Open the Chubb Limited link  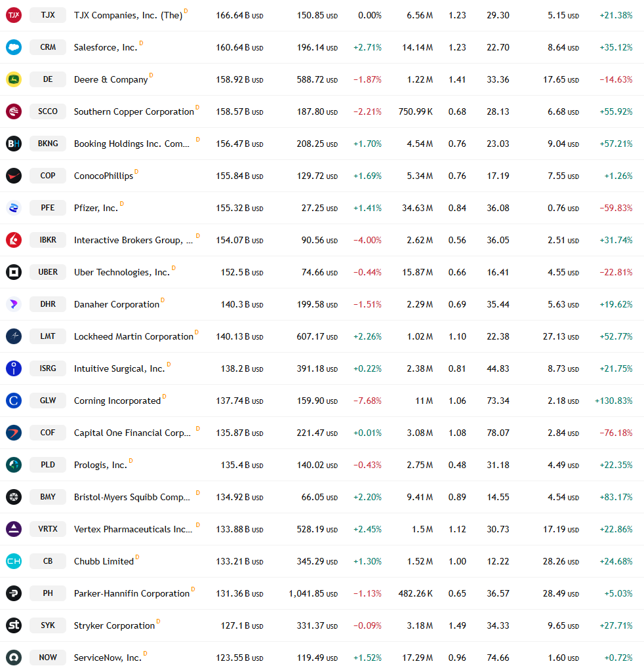click(x=104, y=561)
